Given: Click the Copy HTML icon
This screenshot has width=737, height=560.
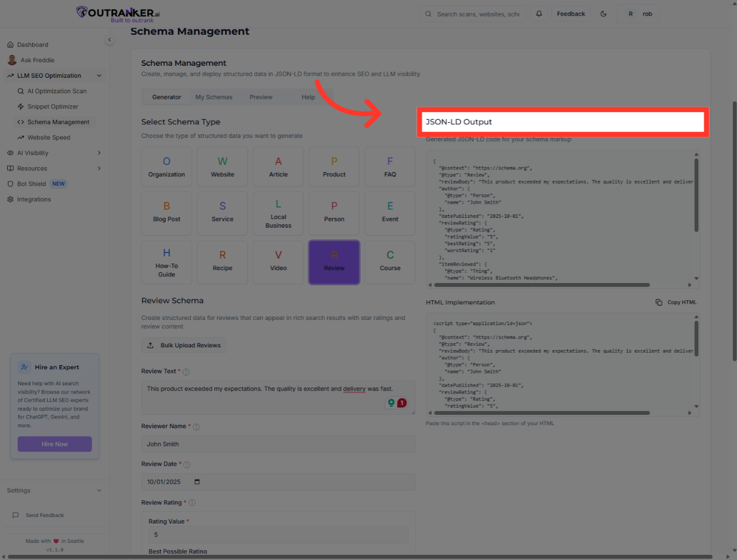Looking at the screenshot, I should [659, 302].
